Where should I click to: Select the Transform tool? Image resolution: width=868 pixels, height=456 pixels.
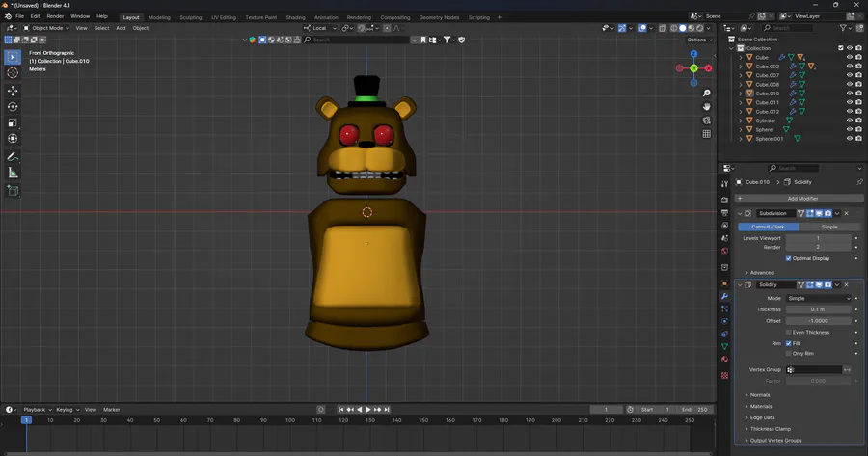[13, 139]
